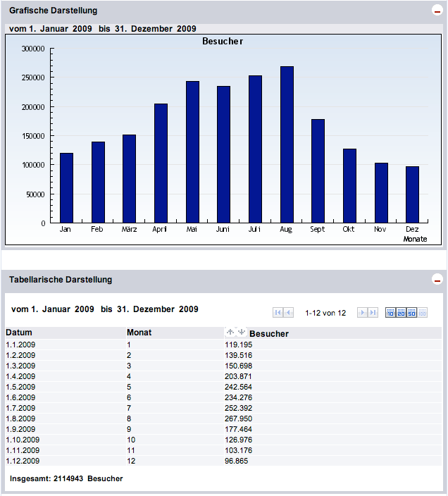Show 50 rows per page
The height and width of the screenshot is (496, 448).
click(412, 313)
